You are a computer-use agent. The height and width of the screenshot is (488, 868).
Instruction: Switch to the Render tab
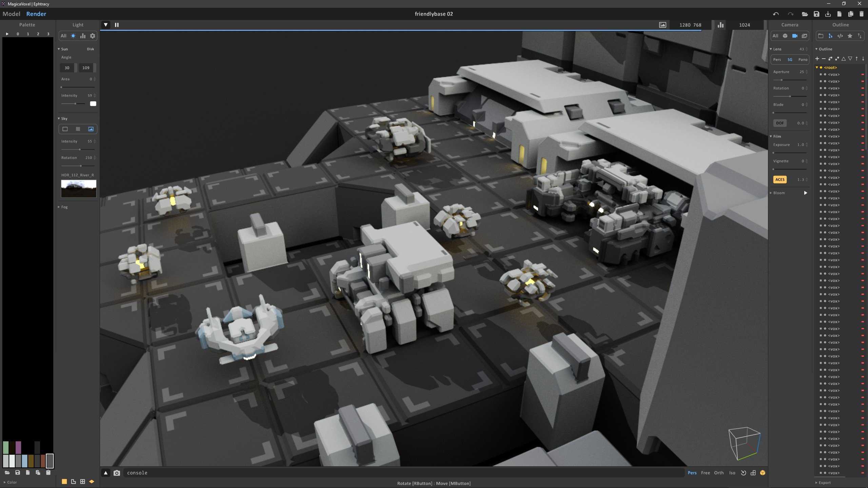click(x=36, y=14)
